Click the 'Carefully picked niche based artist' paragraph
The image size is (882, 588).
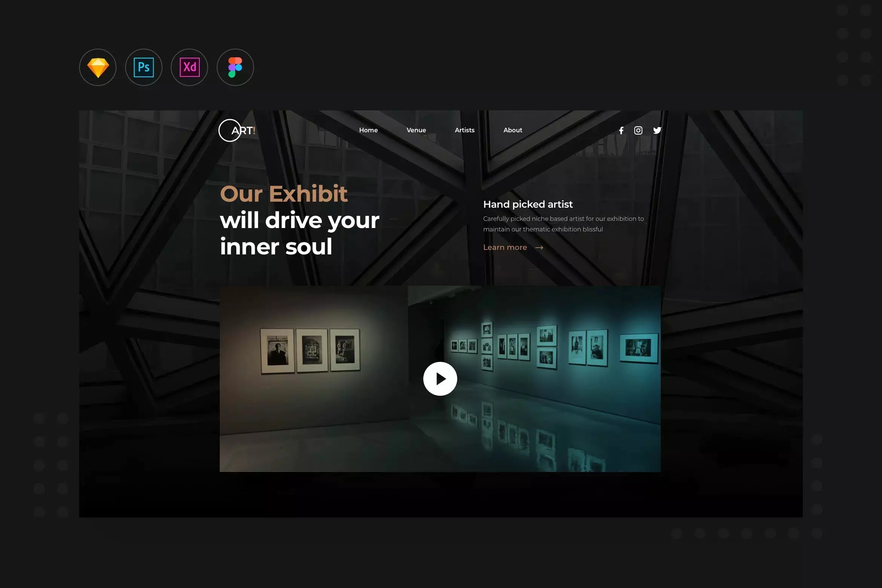(x=563, y=224)
